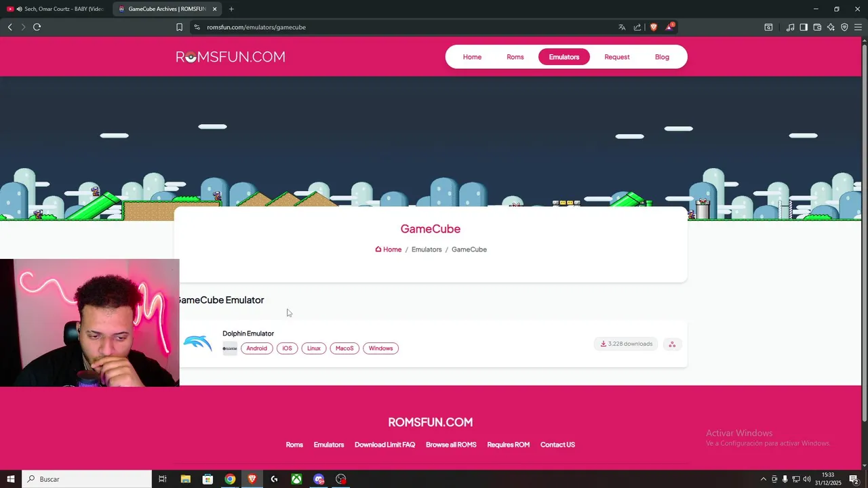Open the notification center icon

[854, 479]
